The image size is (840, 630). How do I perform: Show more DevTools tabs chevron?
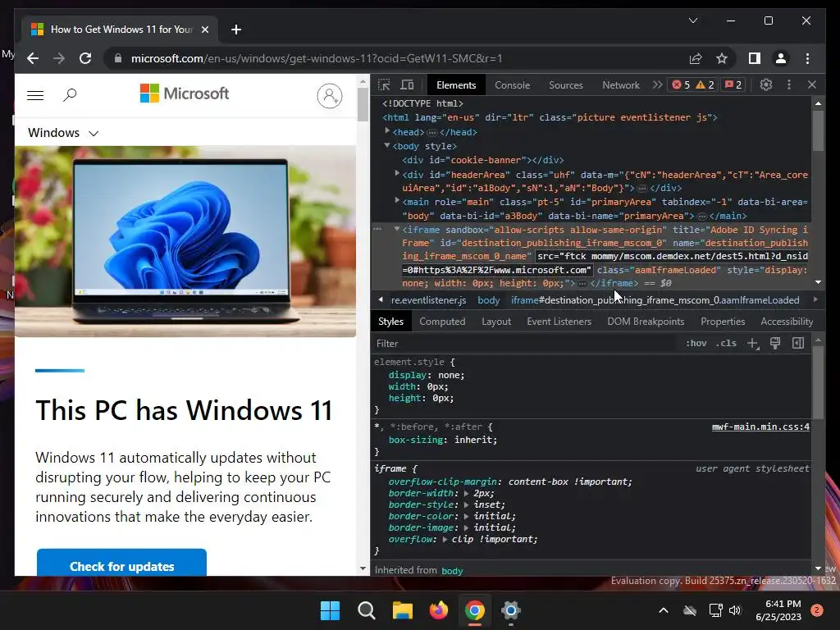point(657,84)
